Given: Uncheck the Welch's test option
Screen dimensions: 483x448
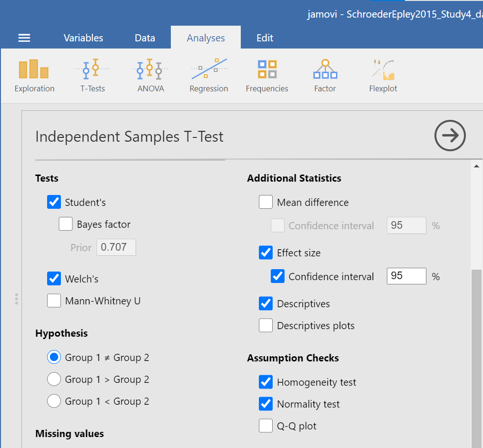Looking at the screenshot, I should 54,279.
